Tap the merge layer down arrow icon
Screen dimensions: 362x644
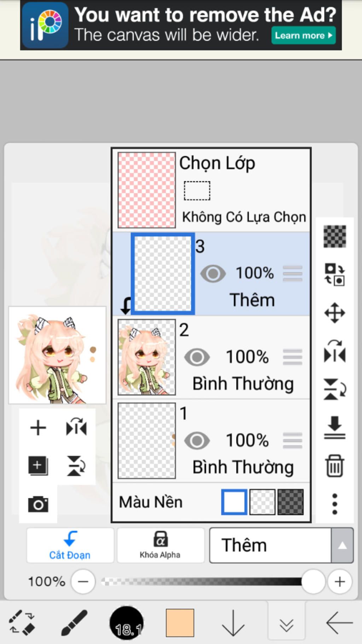click(x=334, y=427)
